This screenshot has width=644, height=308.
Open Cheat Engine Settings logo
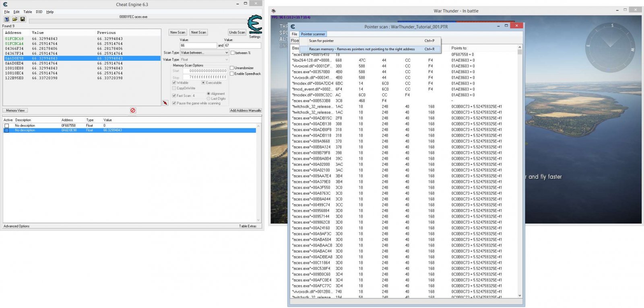pyautogui.click(x=255, y=25)
